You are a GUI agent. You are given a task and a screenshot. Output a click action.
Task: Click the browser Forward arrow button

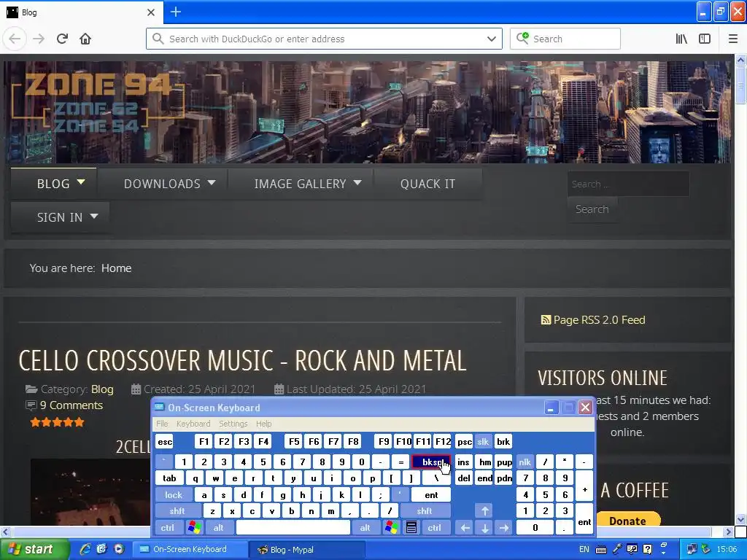click(38, 39)
